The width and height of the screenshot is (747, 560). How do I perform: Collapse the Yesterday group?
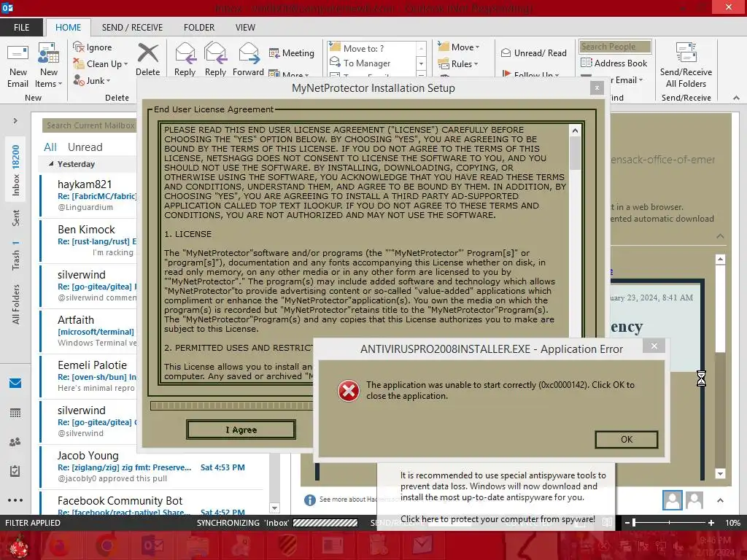(x=51, y=164)
